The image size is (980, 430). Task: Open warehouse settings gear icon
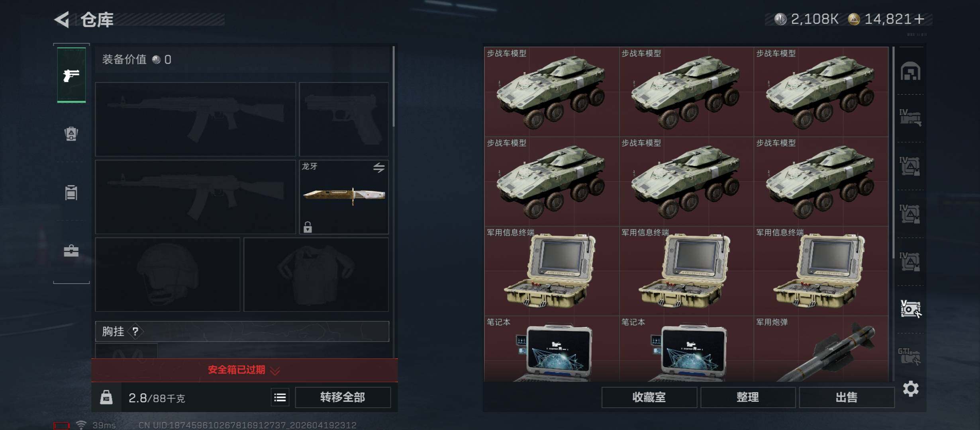[911, 389]
